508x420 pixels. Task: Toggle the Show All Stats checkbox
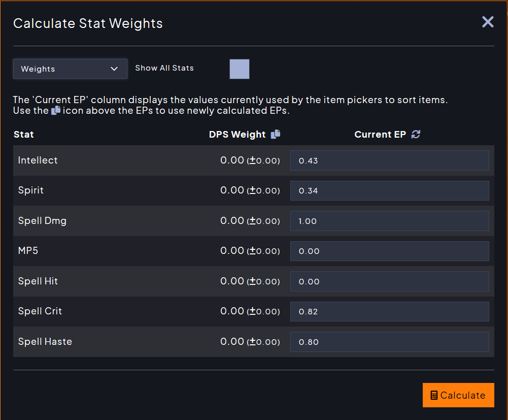pyautogui.click(x=240, y=69)
